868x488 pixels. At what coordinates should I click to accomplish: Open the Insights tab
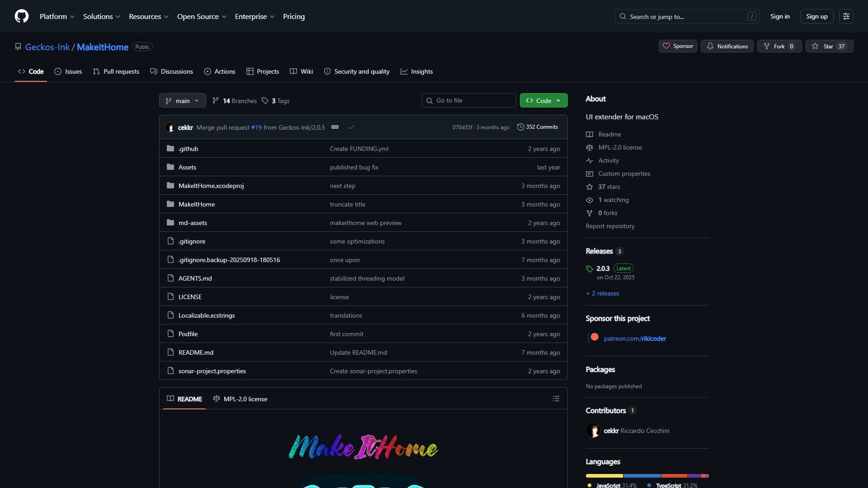[417, 71]
